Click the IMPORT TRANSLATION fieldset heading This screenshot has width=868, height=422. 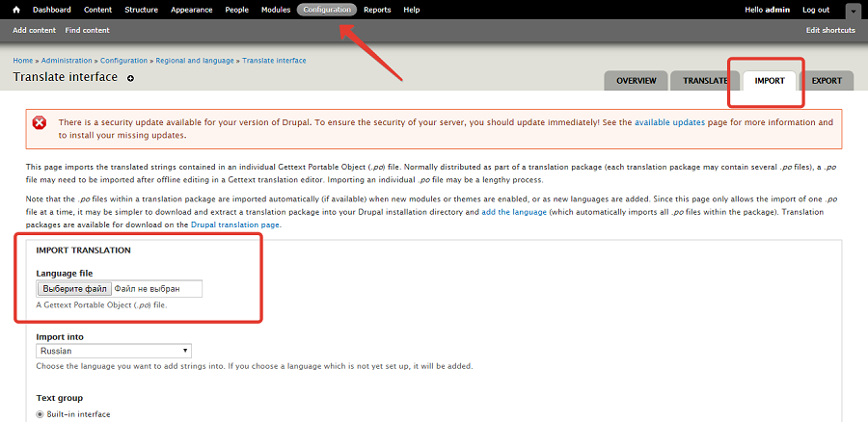point(83,251)
